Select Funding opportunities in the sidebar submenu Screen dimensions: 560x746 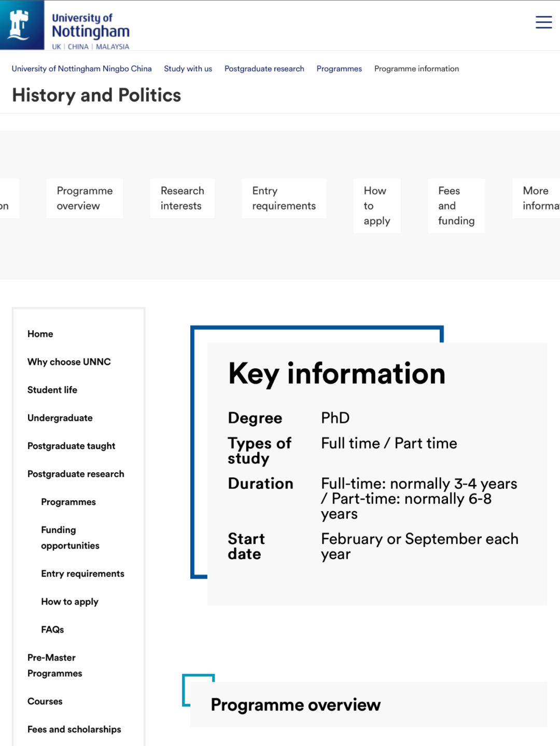click(x=70, y=538)
